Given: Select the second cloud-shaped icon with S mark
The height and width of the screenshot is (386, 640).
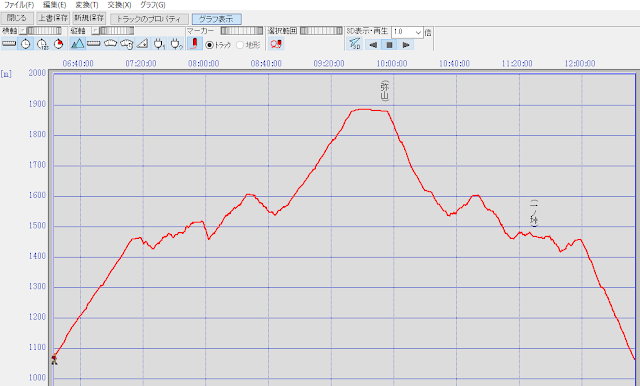Looking at the screenshot, I should coord(127,44).
